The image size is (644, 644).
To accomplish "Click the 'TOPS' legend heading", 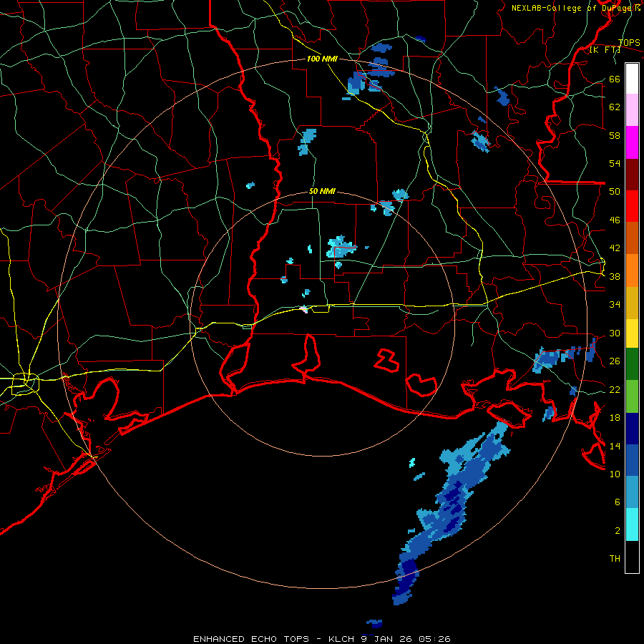I will (x=629, y=43).
